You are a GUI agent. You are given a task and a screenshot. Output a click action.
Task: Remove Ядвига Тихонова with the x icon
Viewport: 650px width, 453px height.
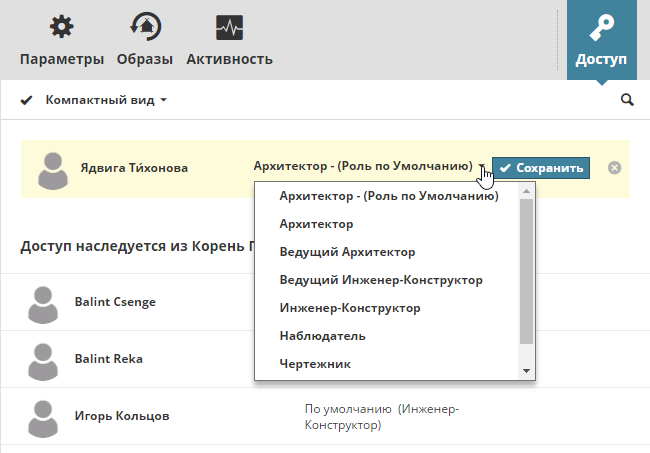pyautogui.click(x=614, y=168)
